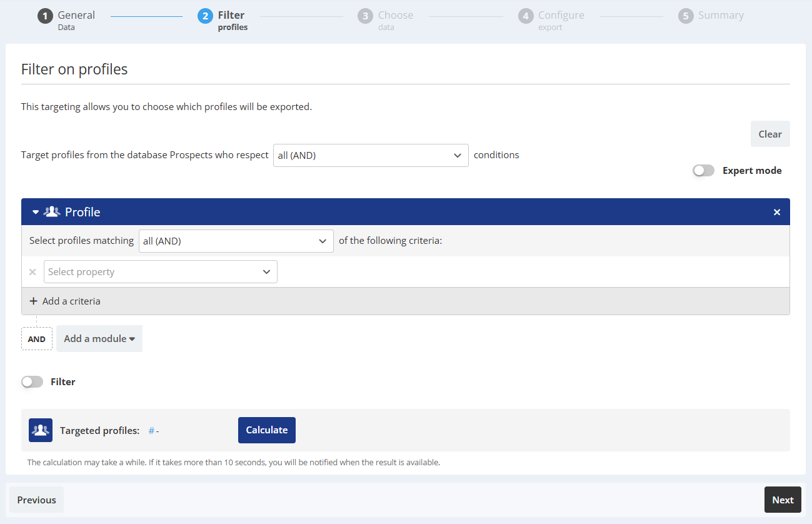Image resolution: width=812 pixels, height=524 pixels.
Task: Close the Profile module with X
Action: point(777,213)
